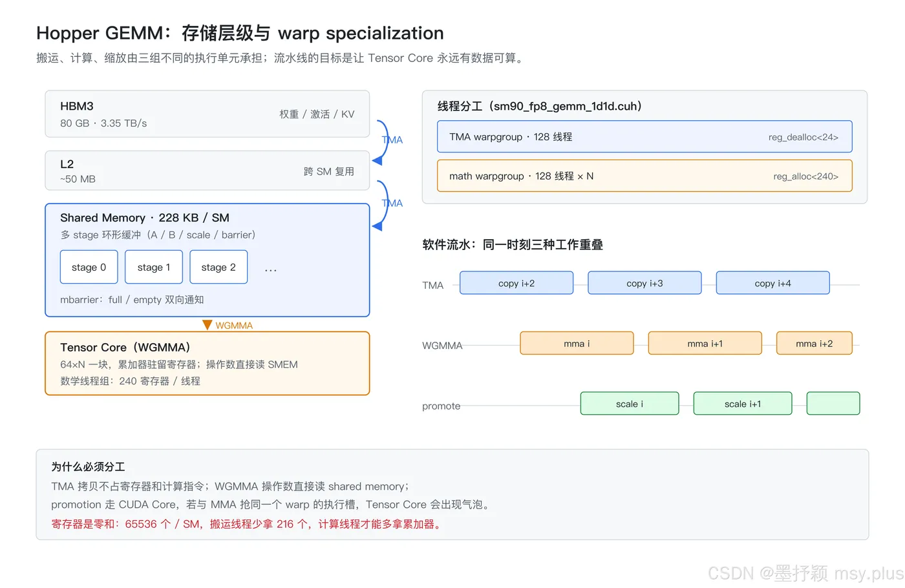The image size is (905, 588).
Task: Click the 权重 / 激活 / KV label
Action: click(317, 114)
